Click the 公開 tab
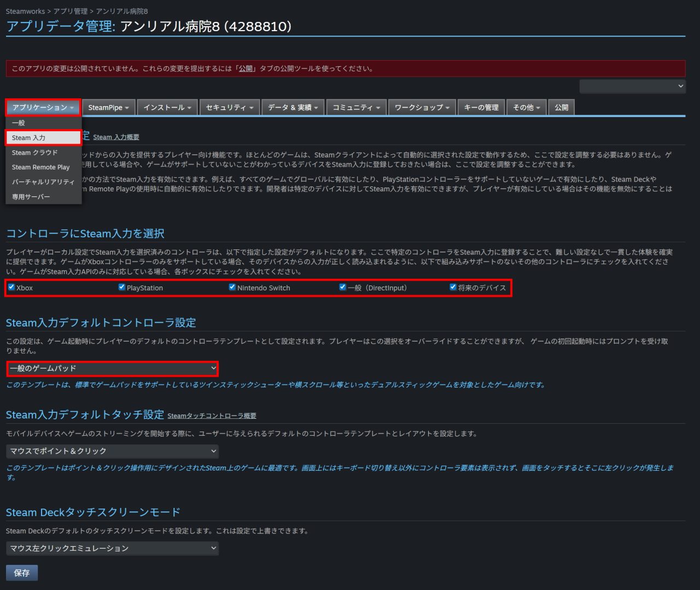700x590 pixels. click(x=561, y=108)
